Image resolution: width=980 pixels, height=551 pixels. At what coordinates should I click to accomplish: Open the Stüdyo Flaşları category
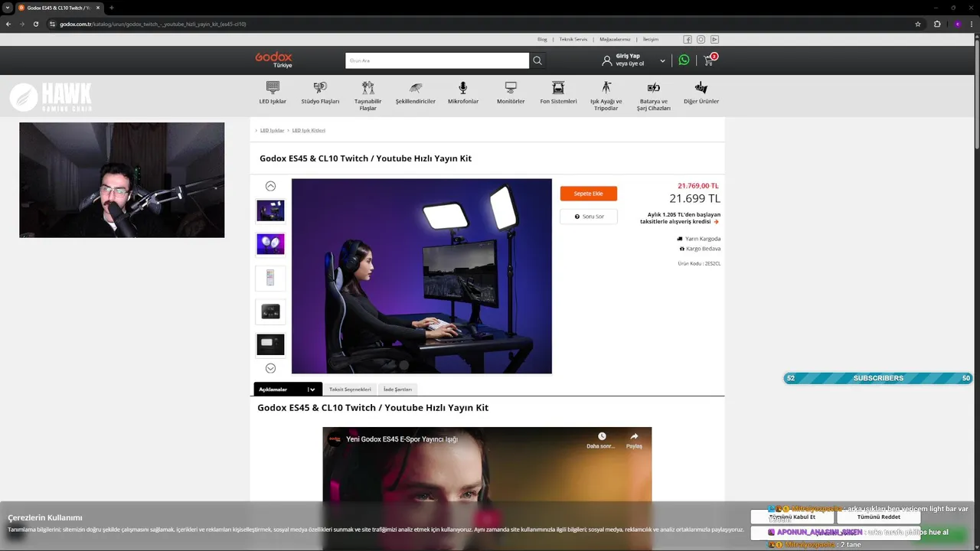(x=320, y=93)
